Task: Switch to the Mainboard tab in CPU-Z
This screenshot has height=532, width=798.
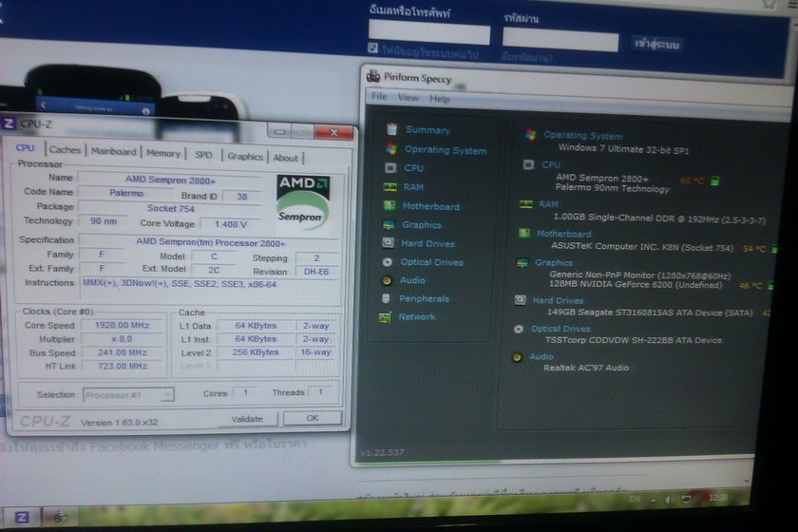Action: [113, 151]
